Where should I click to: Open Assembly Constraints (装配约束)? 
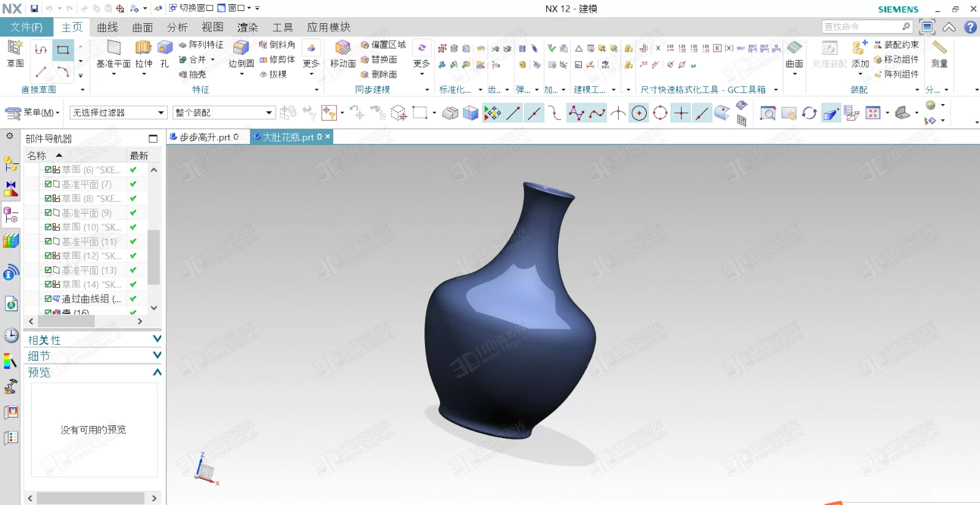click(x=896, y=45)
